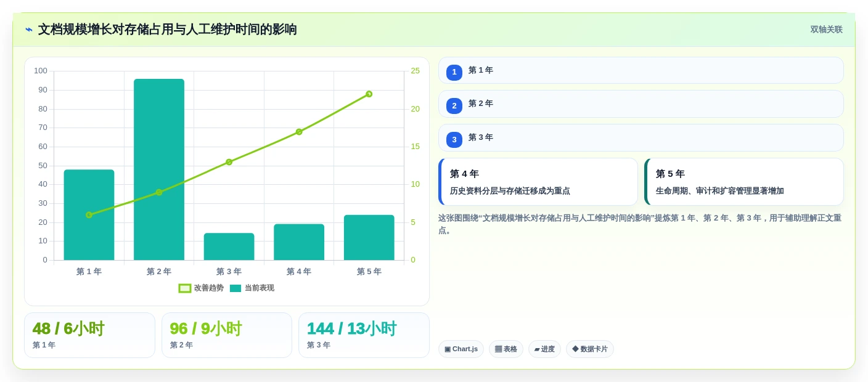Click the bar for 第 5 年
The height and width of the screenshot is (382, 868).
pyautogui.click(x=369, y=237)
